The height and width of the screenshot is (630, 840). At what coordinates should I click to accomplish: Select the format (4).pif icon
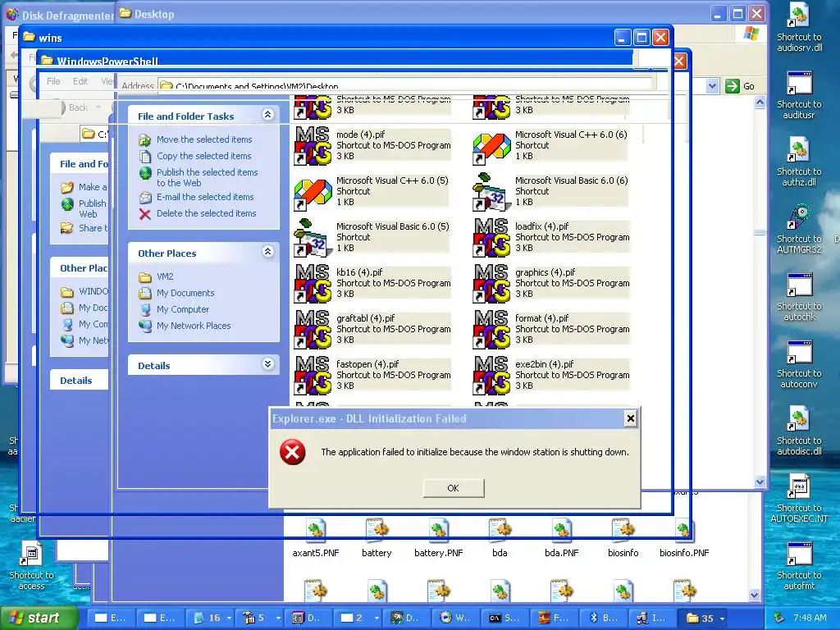(x=492, y=329)
